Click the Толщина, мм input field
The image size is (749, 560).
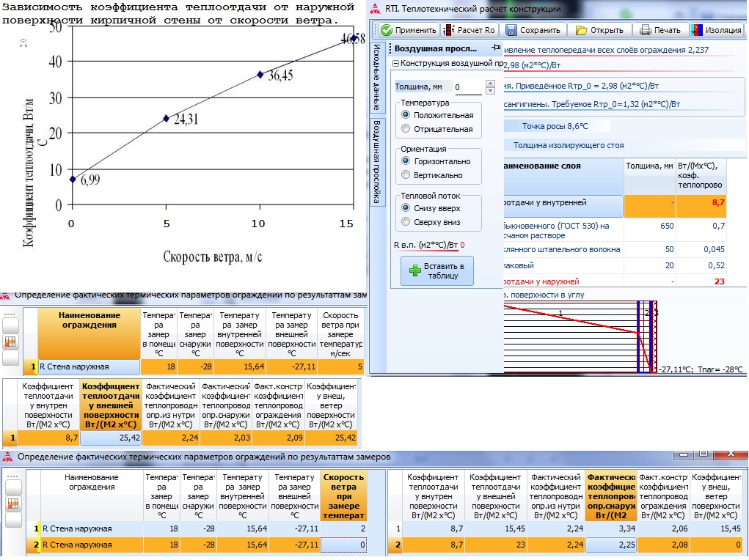(467, 87)
